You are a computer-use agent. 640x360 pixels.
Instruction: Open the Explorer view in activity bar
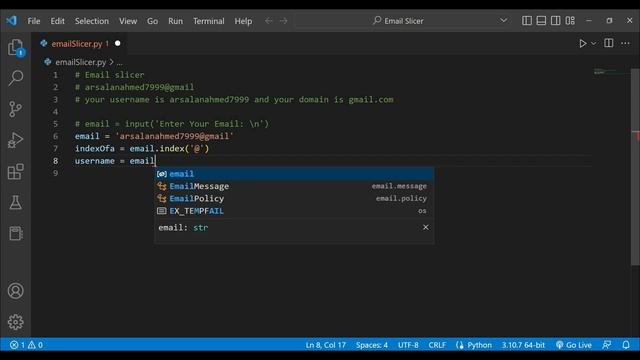pos(16,48)
